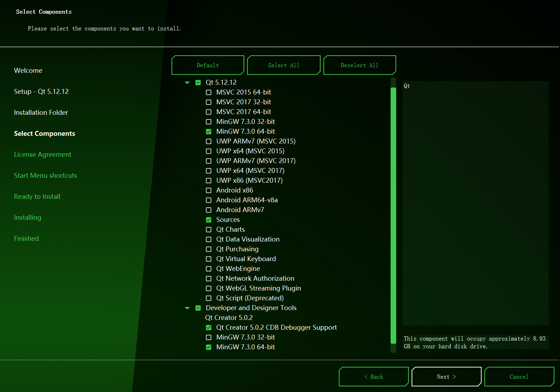Select the Qt Creator 5.0.2 row
560x392 pixels.
[229, 318]
